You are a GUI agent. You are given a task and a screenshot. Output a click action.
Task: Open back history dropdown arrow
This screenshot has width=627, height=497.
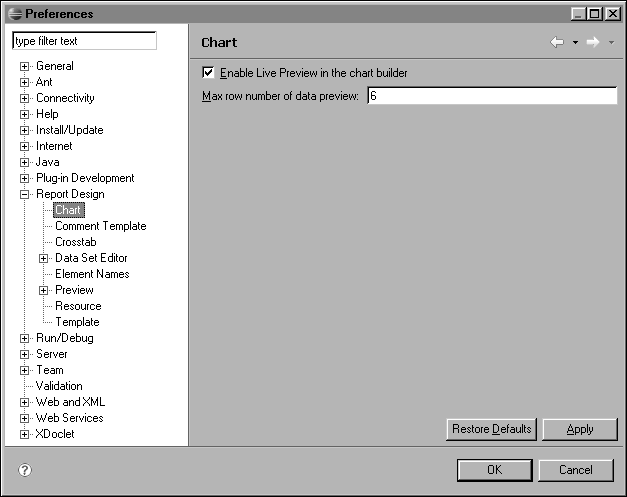(x=575, y=43)
